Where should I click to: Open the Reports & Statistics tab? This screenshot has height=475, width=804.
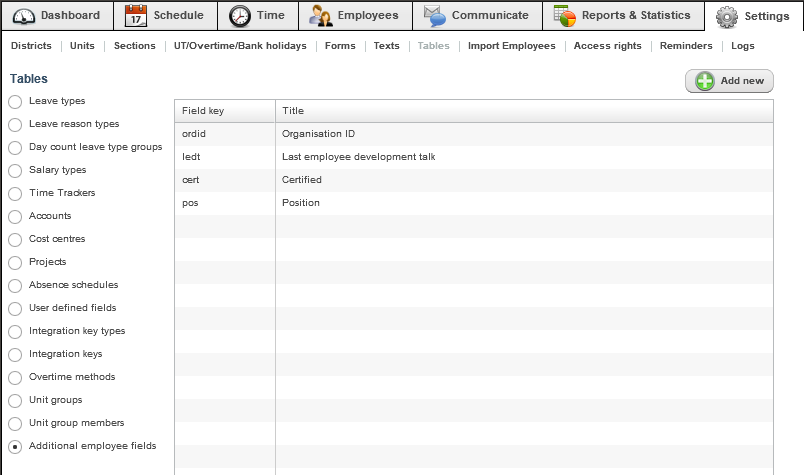pyautogui.click(x=623, y=15)
